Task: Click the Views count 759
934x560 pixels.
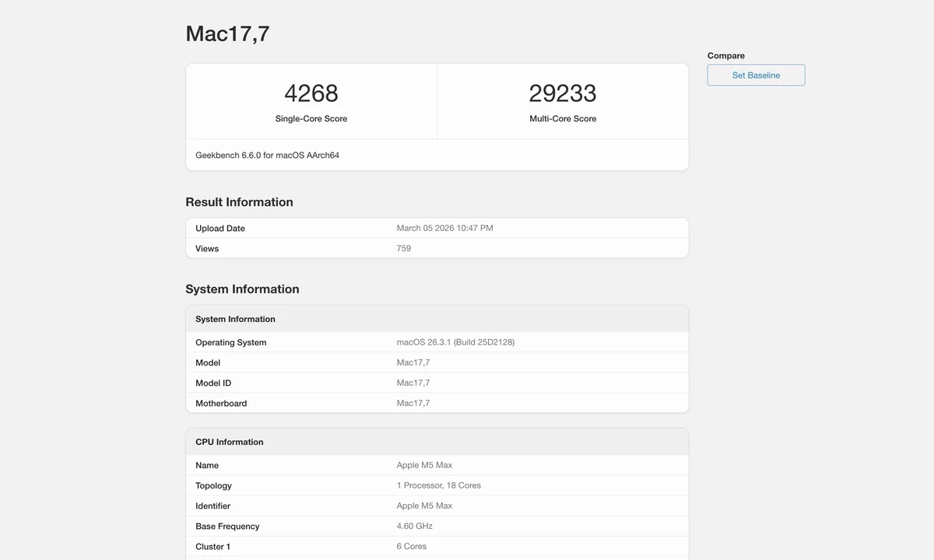Action: tap(404, 249)
